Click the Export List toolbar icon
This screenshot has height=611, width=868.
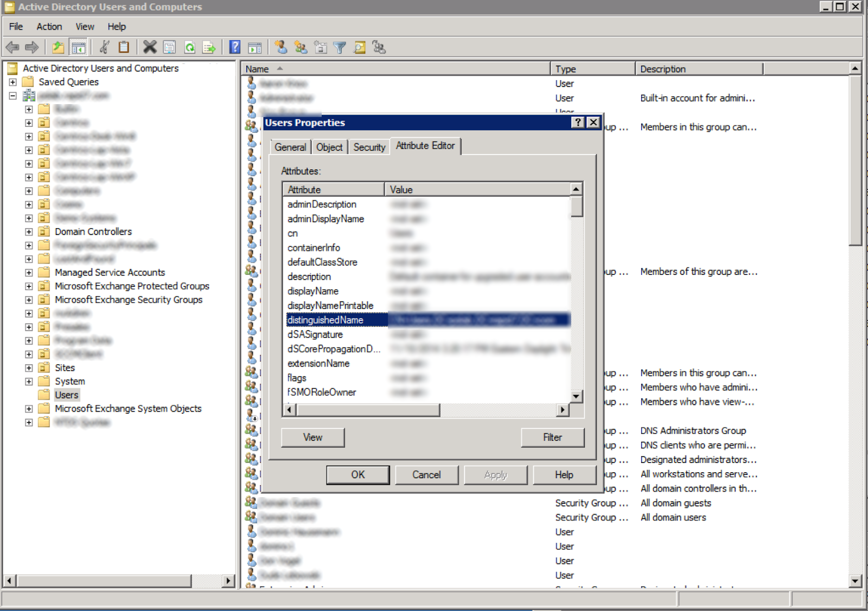tap(209, 48)
